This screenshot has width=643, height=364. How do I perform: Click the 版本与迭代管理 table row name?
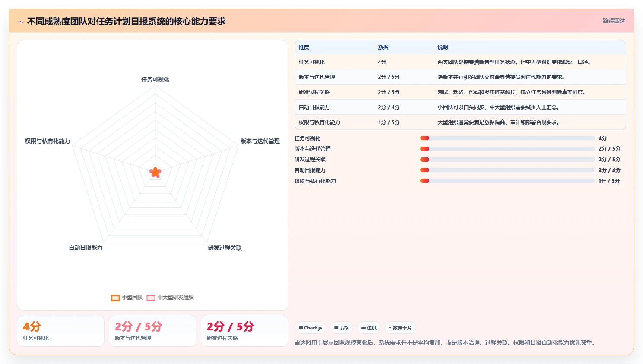click(x=317, y=77)
